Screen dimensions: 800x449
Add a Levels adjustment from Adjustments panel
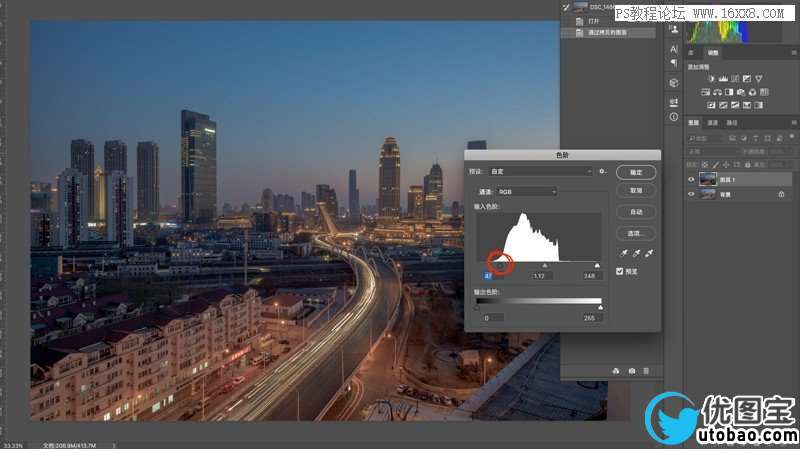tap(723, 79)
